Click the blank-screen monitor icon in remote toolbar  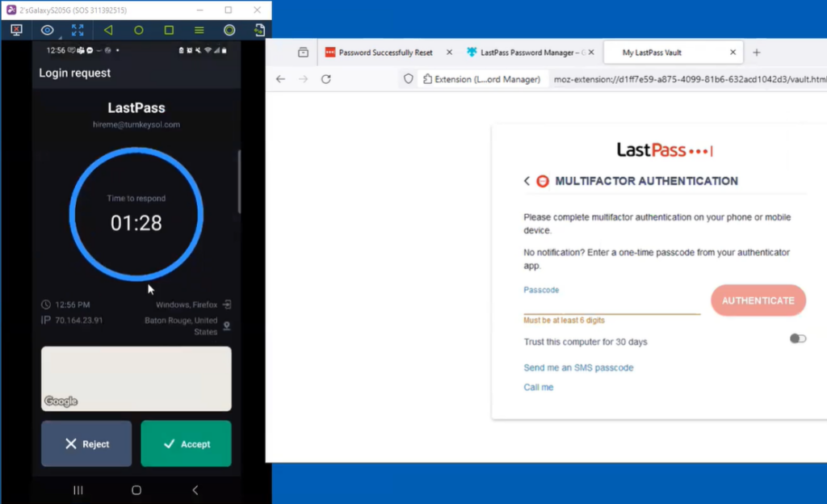coord(16,30)
